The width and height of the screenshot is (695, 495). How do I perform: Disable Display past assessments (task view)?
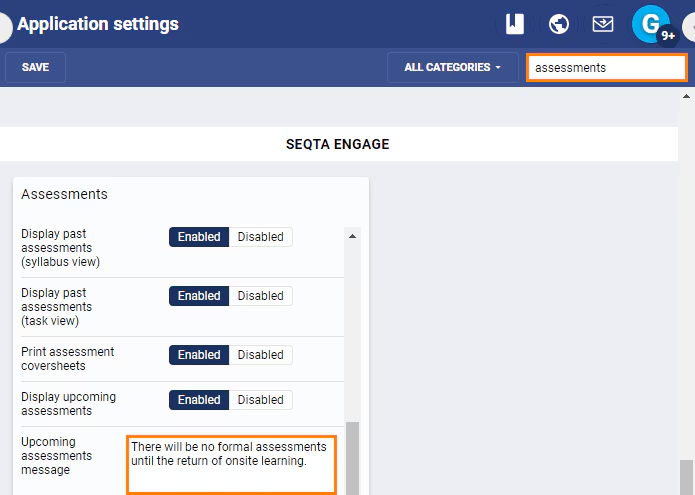[x=261, y=296]
